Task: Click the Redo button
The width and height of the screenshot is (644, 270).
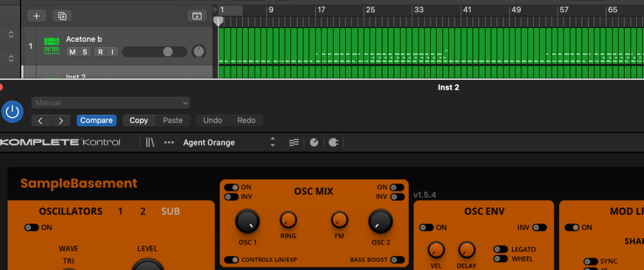Action: click(x=247, y=121)
